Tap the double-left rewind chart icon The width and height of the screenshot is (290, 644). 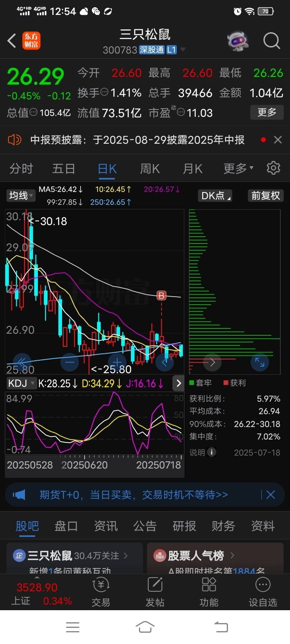point(22,362)
